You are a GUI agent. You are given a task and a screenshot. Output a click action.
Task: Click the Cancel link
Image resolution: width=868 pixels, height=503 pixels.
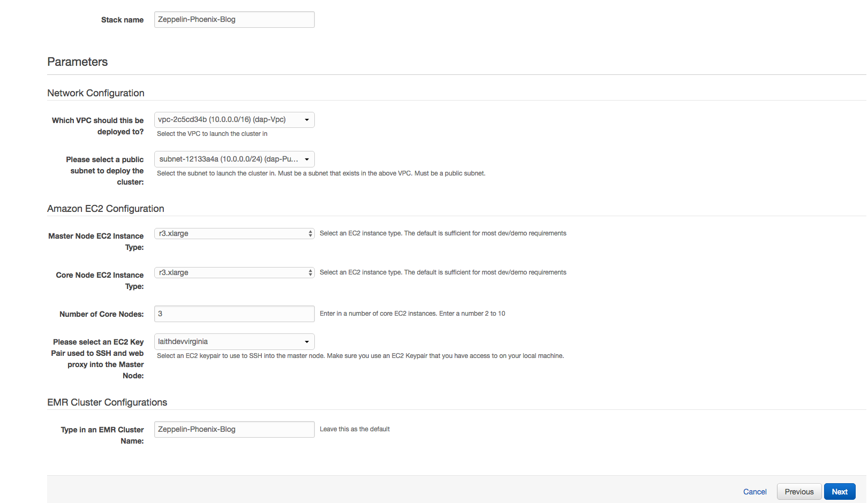(x=754, y=492)
